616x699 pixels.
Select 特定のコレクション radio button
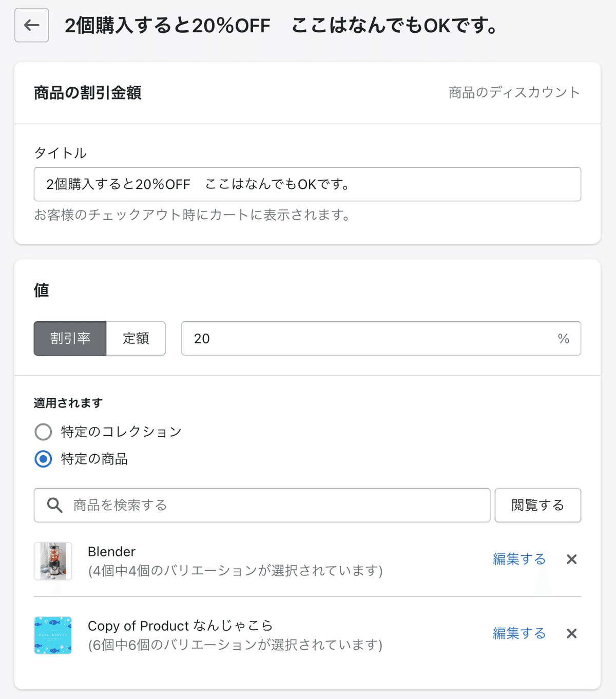pos(43,432)
